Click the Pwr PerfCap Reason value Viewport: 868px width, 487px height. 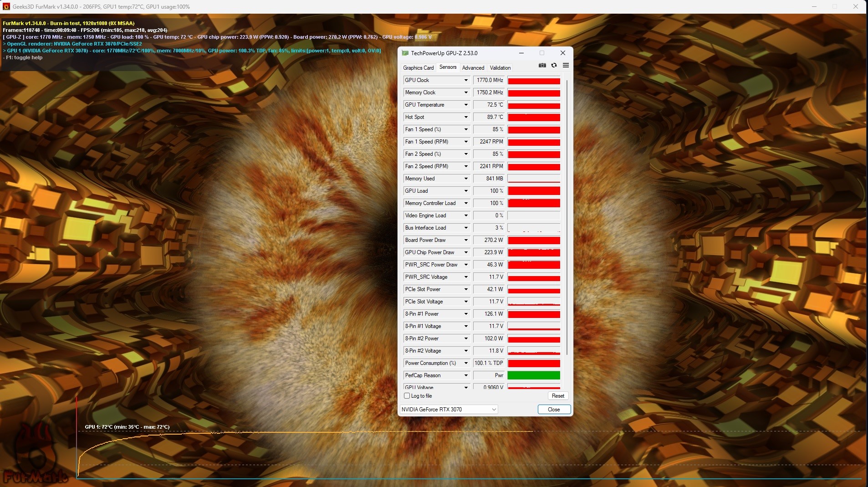(x=489, y=375)
